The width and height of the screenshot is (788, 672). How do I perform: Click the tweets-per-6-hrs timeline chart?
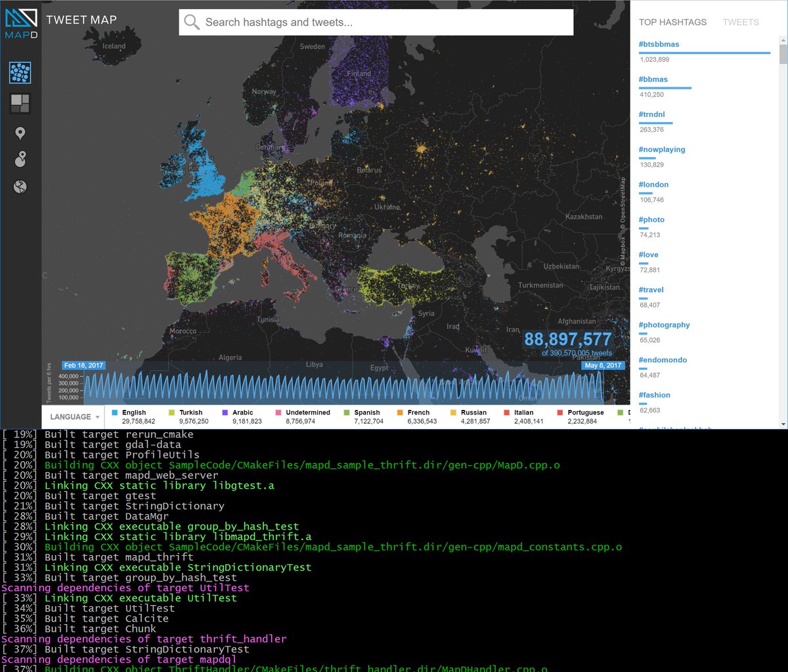coord(343,386)
